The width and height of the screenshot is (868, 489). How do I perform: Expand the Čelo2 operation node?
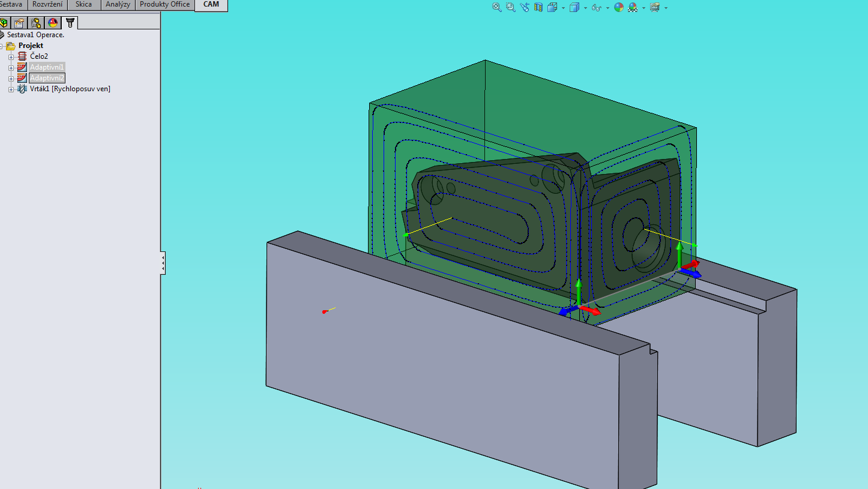pos(11,57)
